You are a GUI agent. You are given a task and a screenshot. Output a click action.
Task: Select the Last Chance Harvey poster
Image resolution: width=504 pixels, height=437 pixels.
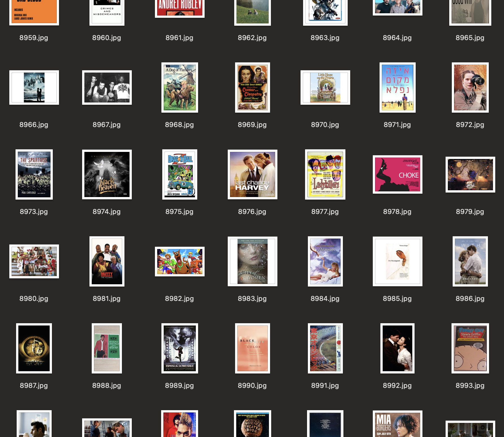[x=253, y=174]
